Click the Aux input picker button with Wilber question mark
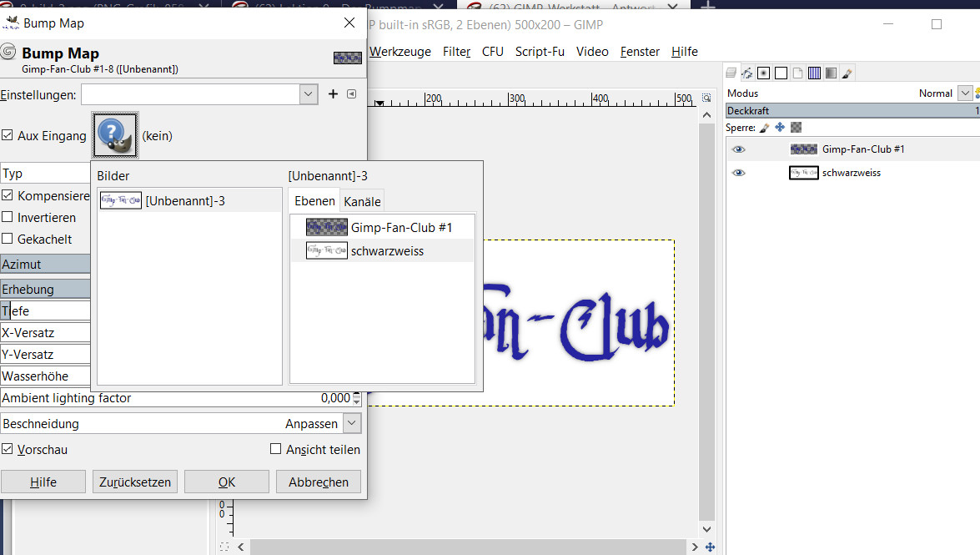 click(x=115, y=135)
